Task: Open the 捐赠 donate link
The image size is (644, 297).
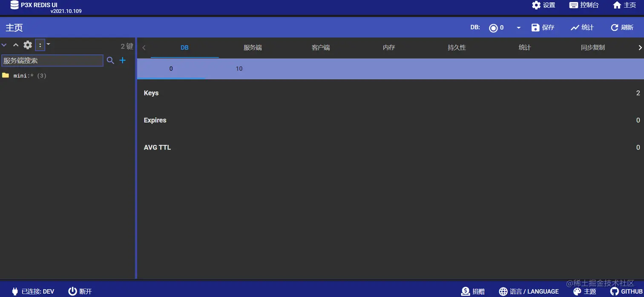Action: [473, 291]
